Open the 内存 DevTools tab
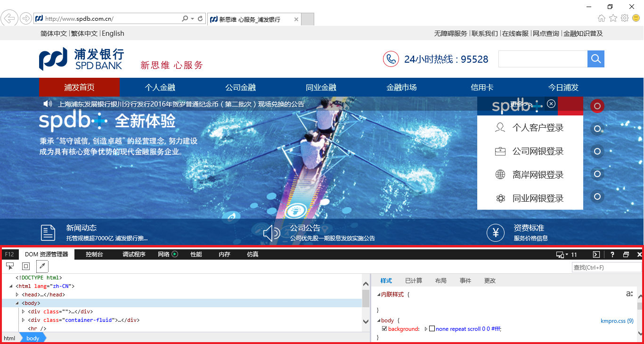 click(224, 254)
